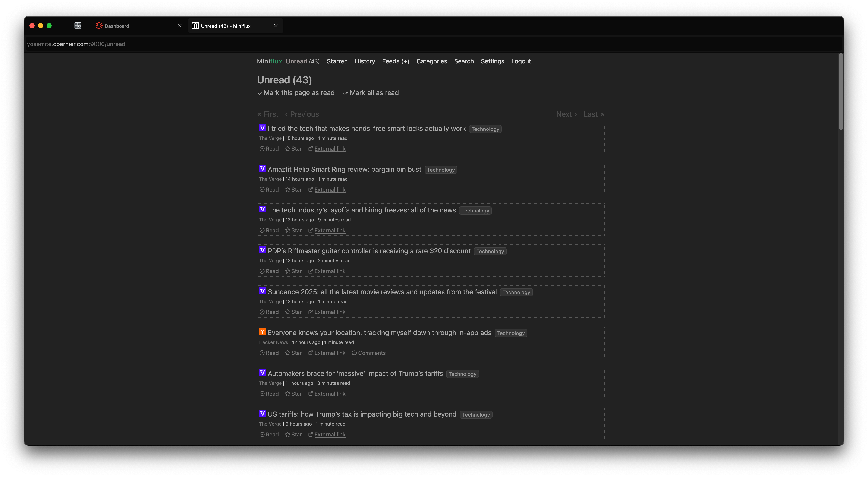
Task: Star the Automakers brace article
Action: (x=293, y=394)
